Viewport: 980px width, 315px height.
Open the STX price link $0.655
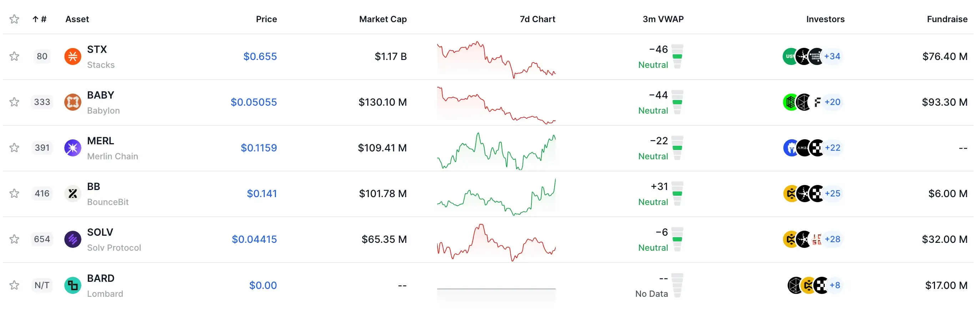(260, 56)
